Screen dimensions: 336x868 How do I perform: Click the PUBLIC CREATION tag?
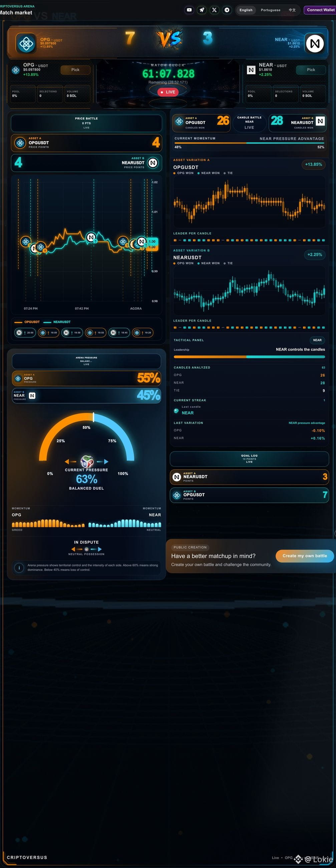click(190, 547)
